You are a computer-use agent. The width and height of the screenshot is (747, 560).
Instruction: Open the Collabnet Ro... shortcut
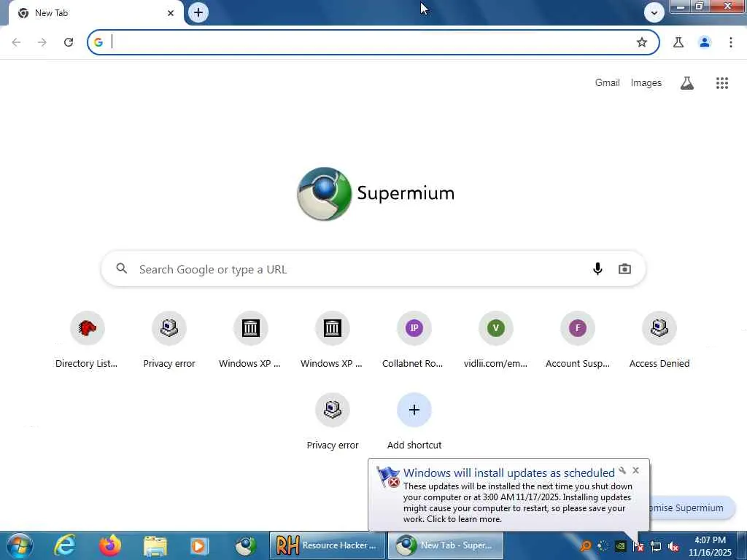click(x=414, y=339)
